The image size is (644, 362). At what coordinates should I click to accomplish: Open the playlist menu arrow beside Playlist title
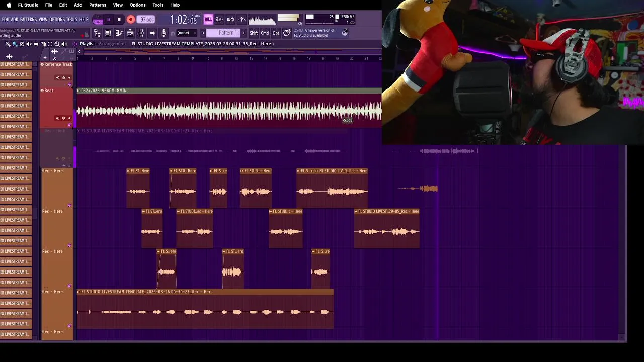pyautogui.click(x=75, y=44)
